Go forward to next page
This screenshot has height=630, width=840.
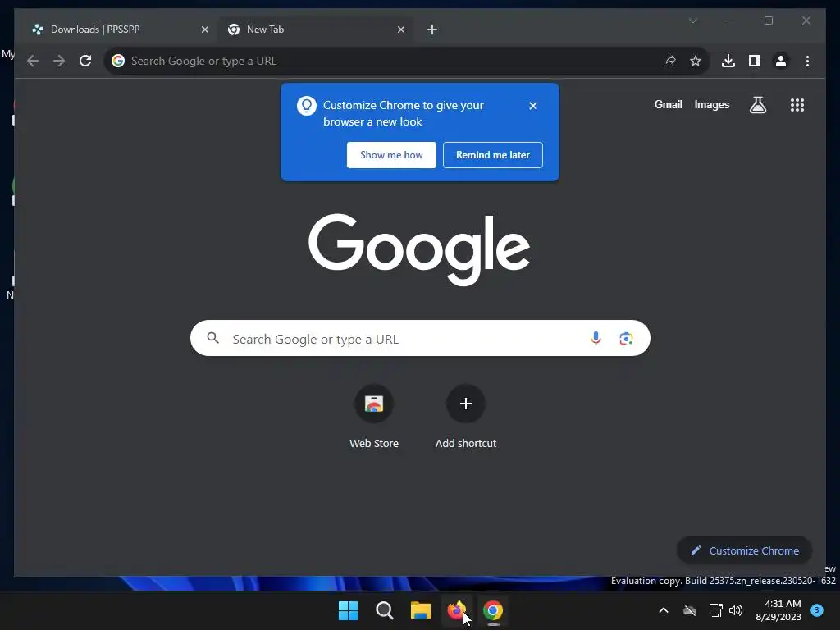tap(59, 61)
